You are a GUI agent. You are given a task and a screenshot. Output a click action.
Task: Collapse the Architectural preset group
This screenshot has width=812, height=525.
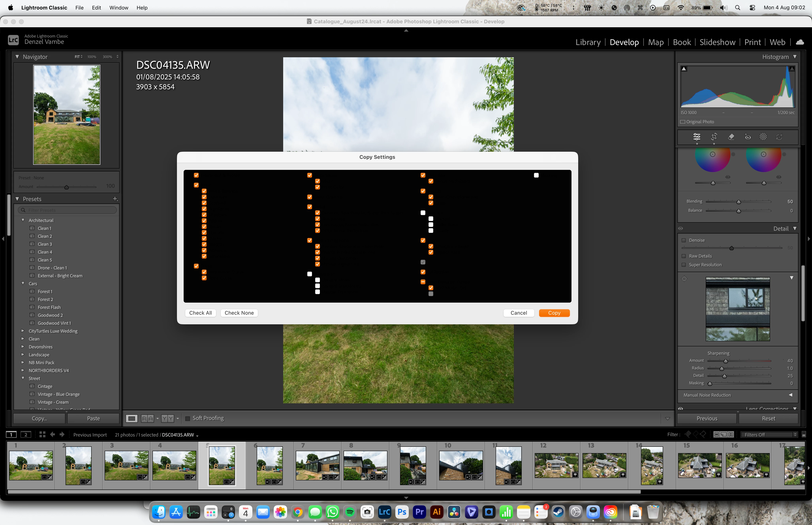23,220
